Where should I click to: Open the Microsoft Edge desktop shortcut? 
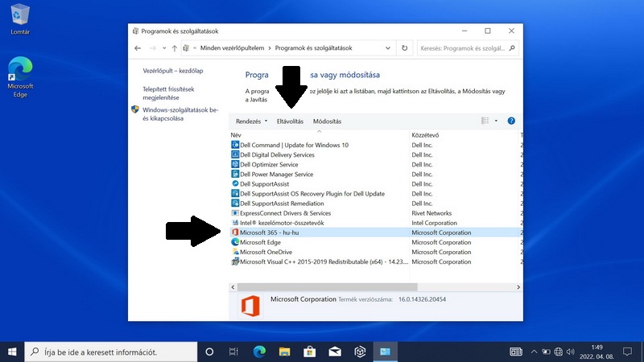pyautogui.click(x=19, y=77)
